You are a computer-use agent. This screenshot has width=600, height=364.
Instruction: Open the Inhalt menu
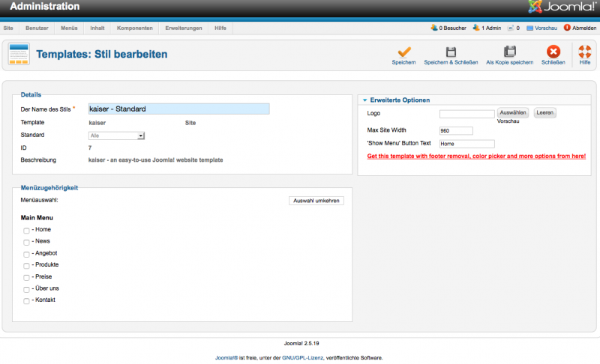[97, 28]
